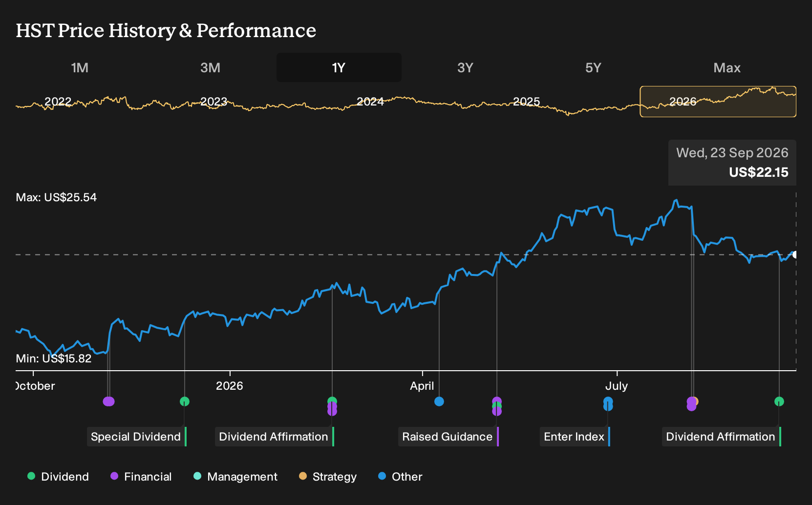Image resolution: width=812 pixels, height=505 pixels.
Task: Click the July axis label
Action: [617, 386]
